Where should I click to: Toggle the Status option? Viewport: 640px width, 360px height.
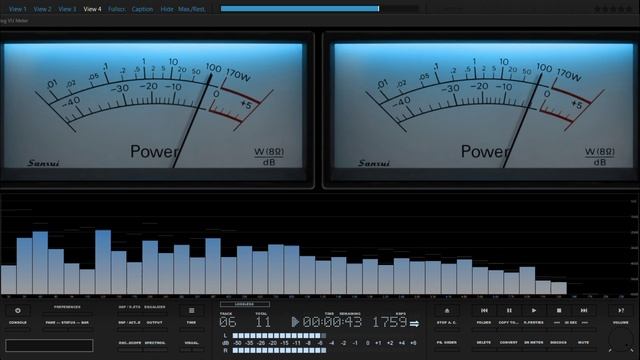coord(68,322)
